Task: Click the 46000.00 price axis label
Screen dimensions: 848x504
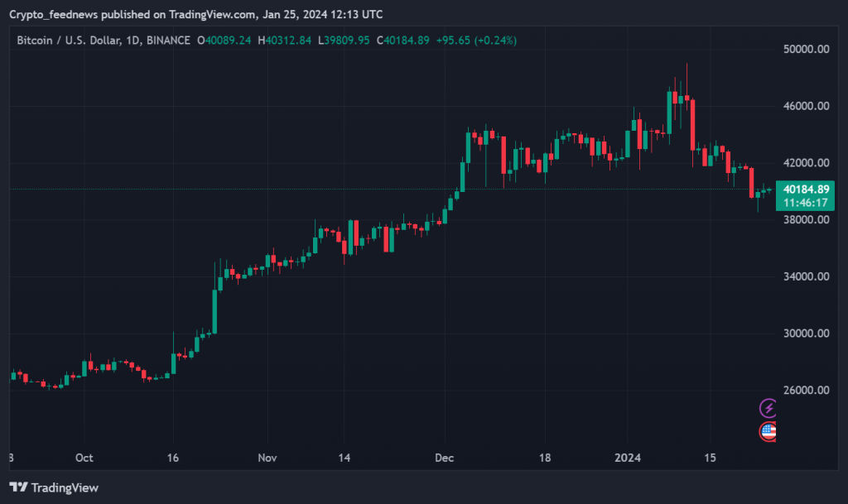Action: pyautogui.click(x=805, y=106)
